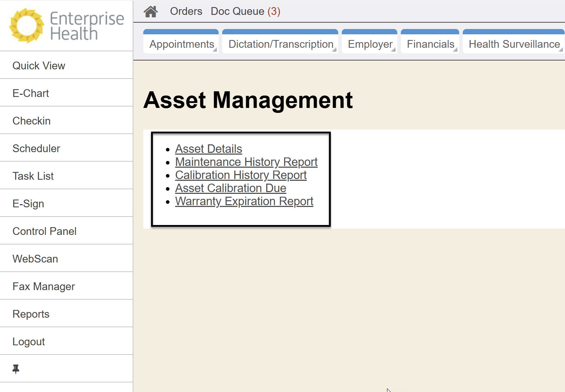
Task: Click the Enterprise Health sunflower logo
Action: [27, 26]
